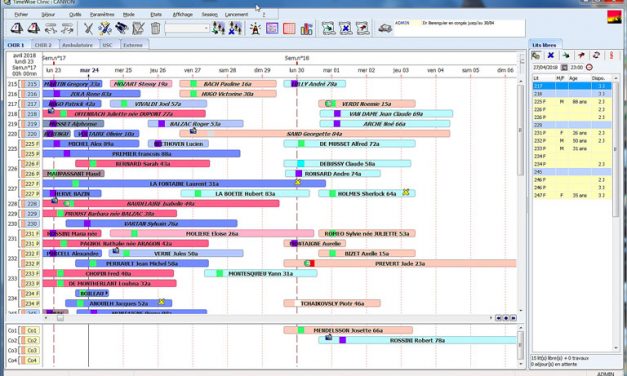Click the red pushpin icon in Lits libres panel

581,55
